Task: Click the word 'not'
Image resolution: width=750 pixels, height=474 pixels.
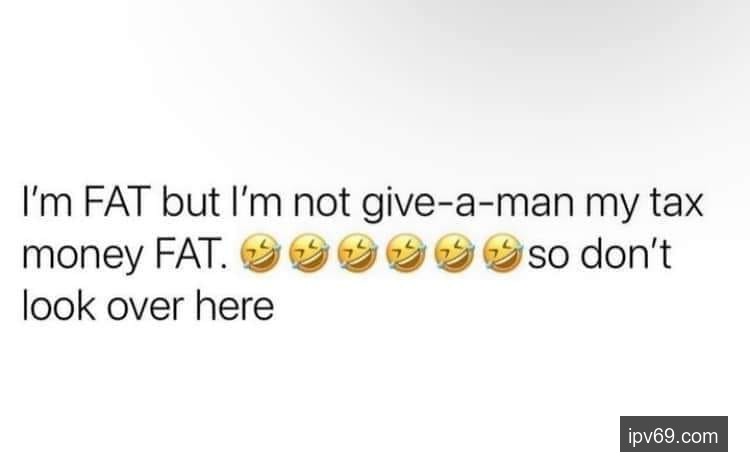Action: pyautogui.click(x=321, y=203)
